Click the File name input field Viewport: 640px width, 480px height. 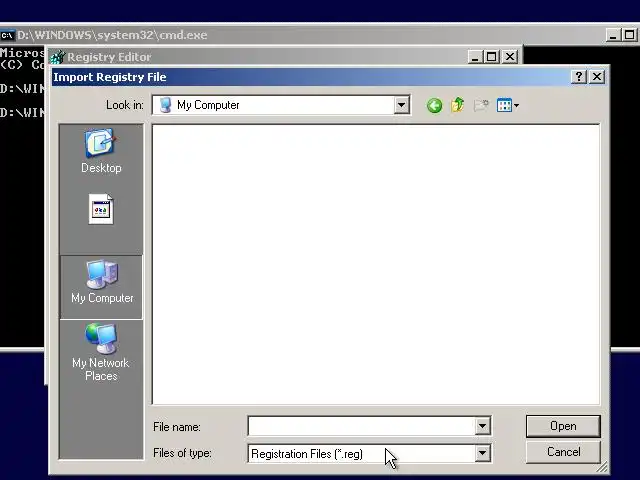tap(361, 427)
